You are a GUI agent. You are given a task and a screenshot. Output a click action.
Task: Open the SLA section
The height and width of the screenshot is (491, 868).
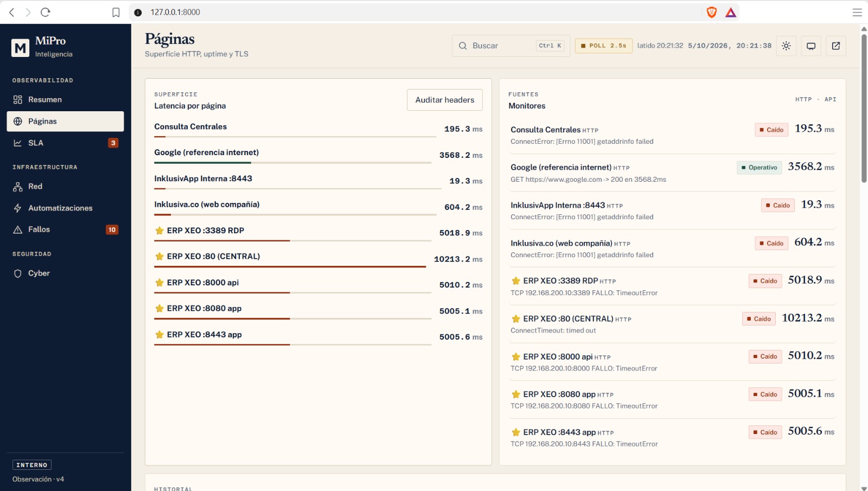point(65,143)
